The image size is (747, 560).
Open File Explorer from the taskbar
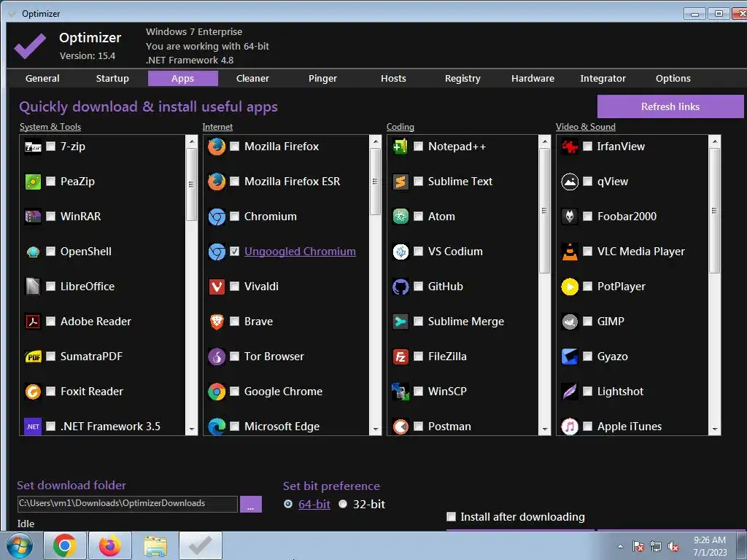(155, 545)
